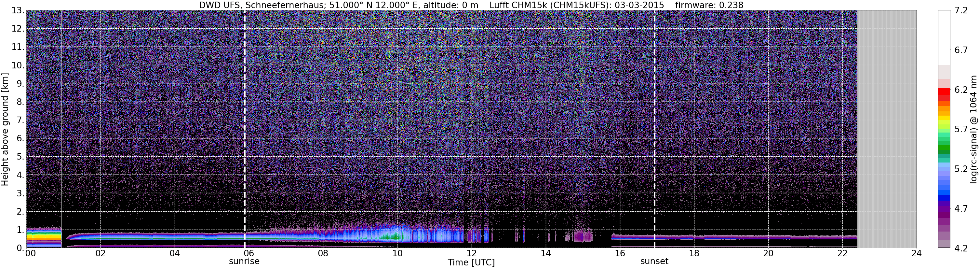Image resolution: width=980 pixels, height=269 pixels.
Task: Click the 4. tick on the height axis
Action: [20, 175]
